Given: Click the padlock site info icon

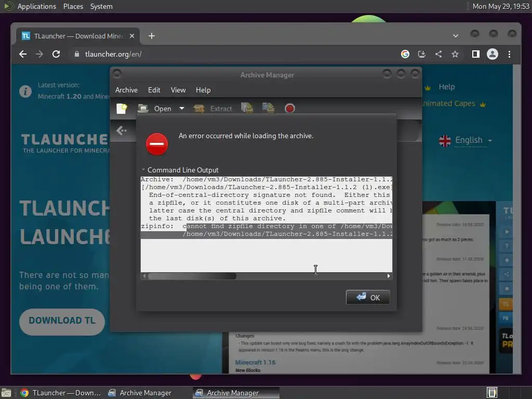Looking at the screenshot, I should pyautogui.click(x=77, y=54).
